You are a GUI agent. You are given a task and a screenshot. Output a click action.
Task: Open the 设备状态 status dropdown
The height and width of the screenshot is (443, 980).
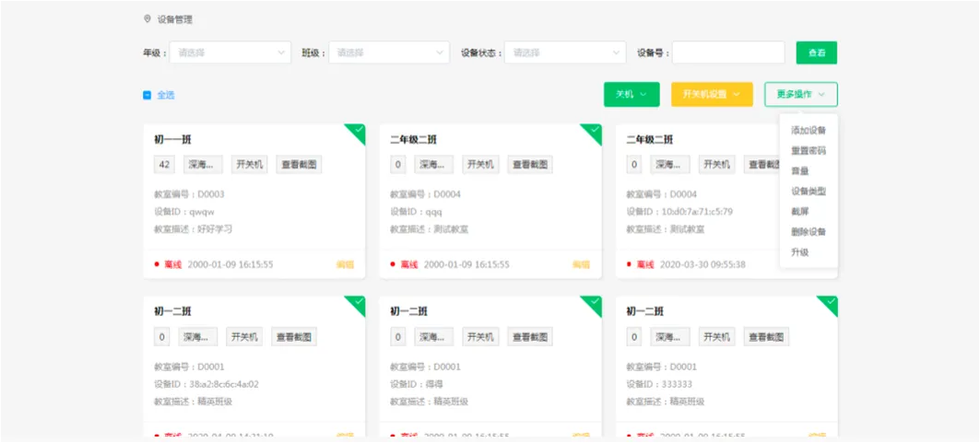click(x=566, y=52)
